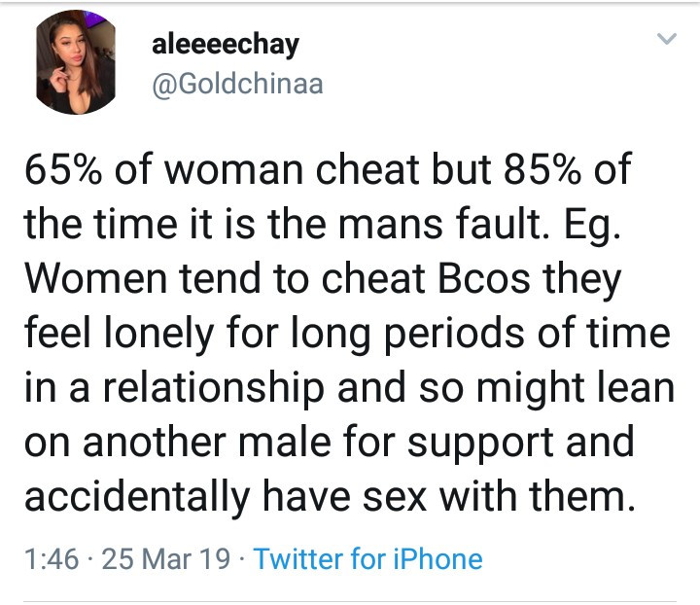Screen dimensions: 700x605
Task: Click the 1:46 timestamp
Action: [49, 559]
